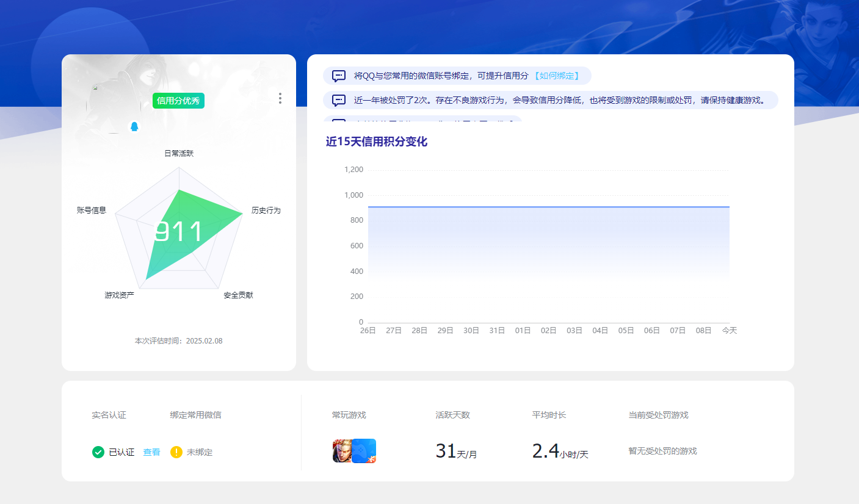Screen dimensions: 859x504
Task: Click the chat bubble icon beside QQ binding tip
Action: 339,76
